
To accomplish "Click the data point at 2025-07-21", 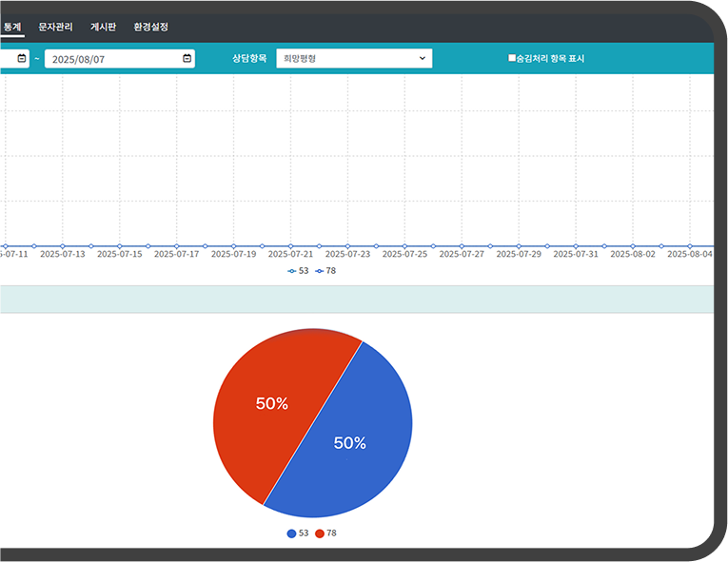I will tap(290, 246).
